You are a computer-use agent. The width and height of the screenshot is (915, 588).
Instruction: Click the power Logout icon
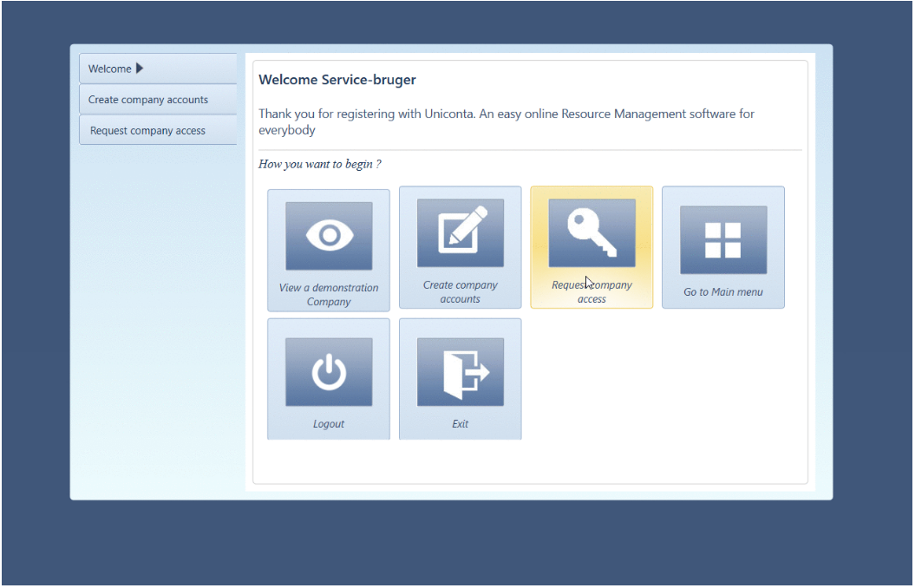point(329,371)
